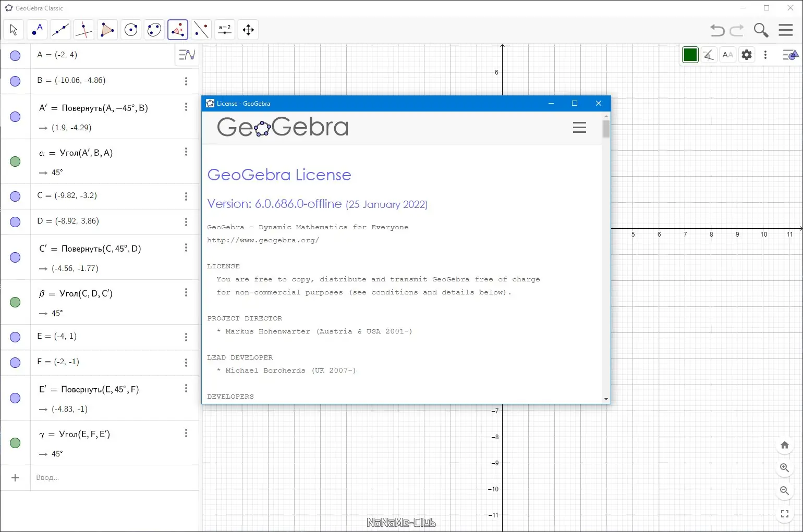Select the Slider a=2 tool
Viewport: 803px width, 532px height.
point(225,30)
